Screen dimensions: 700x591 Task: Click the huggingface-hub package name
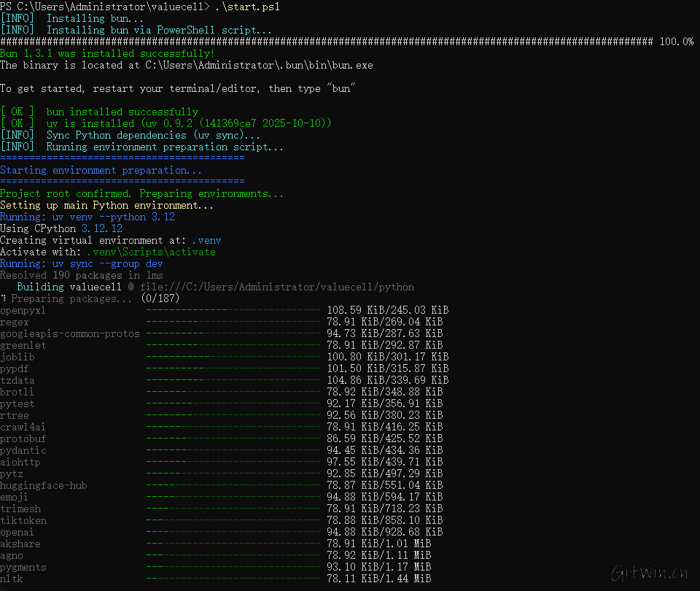tap(44, 486)
